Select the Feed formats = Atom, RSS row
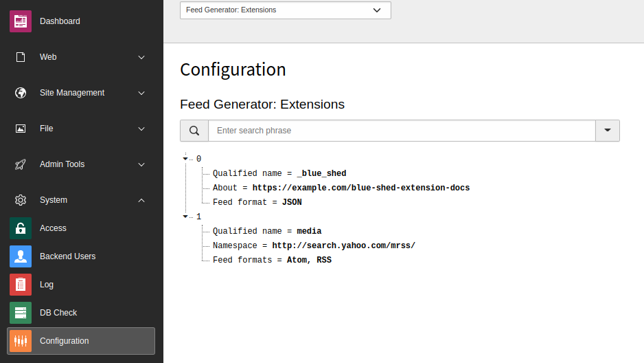644x363 pixels. tap(272, 260)
